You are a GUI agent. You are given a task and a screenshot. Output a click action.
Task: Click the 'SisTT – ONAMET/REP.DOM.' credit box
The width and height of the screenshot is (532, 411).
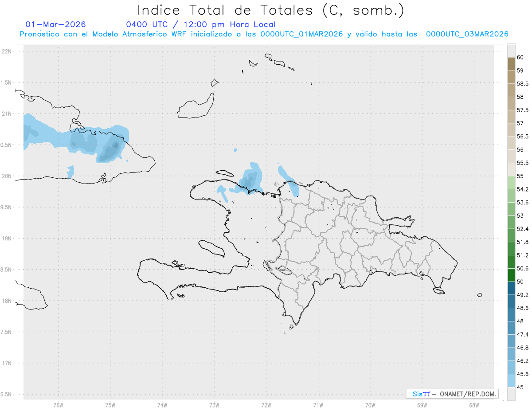(452, 394)
